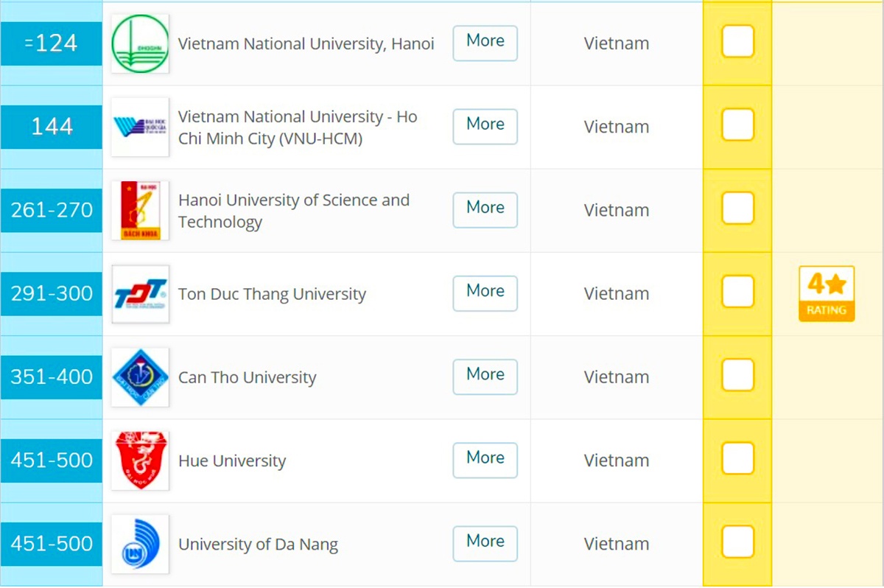The image size is (884, 588).
Task: Expand More details for University of Da Nang
Action: pos(485,543)
